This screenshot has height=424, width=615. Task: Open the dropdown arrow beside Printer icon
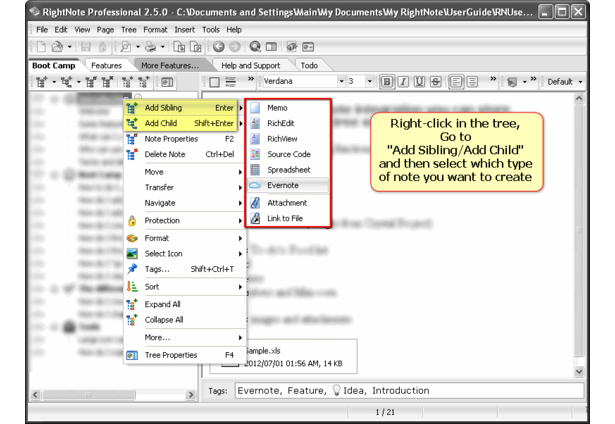tap(162, 47)
